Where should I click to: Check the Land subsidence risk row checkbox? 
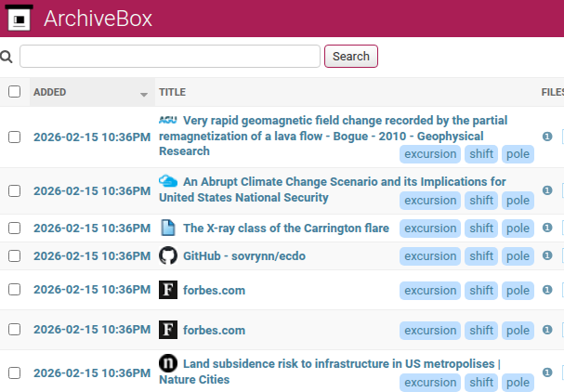coord(14,372)
